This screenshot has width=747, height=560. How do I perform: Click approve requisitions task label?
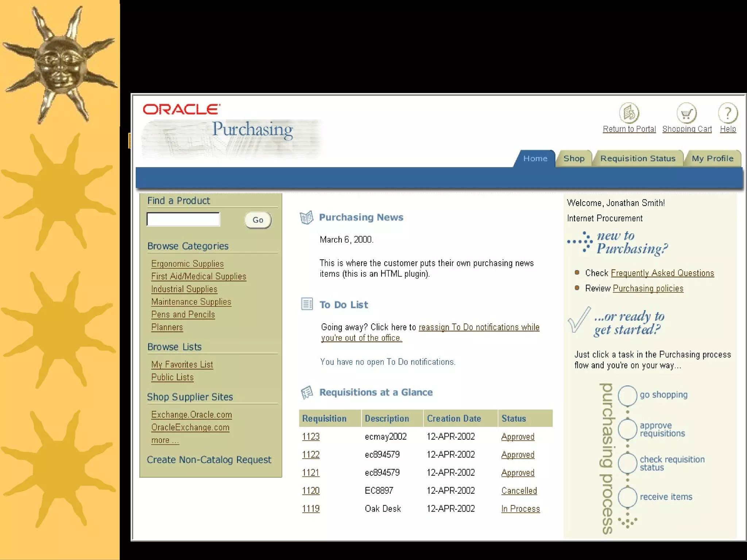pos(662,429)
